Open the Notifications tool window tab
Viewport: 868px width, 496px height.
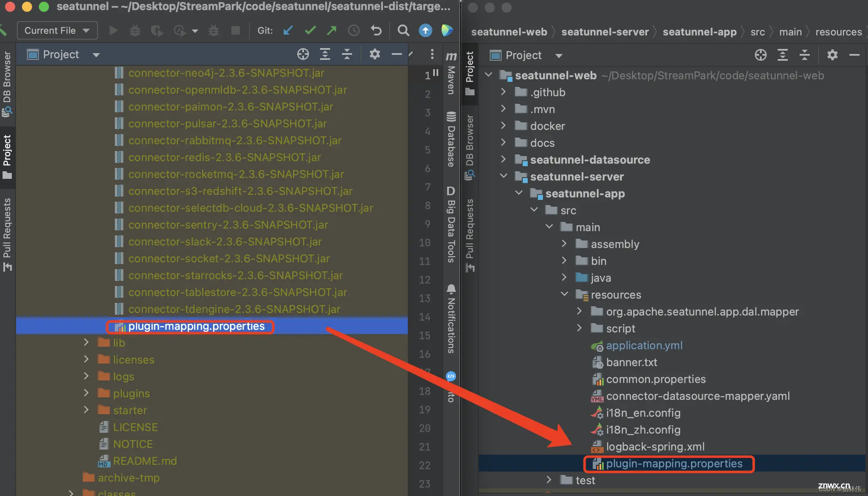(x=451, y=319)
